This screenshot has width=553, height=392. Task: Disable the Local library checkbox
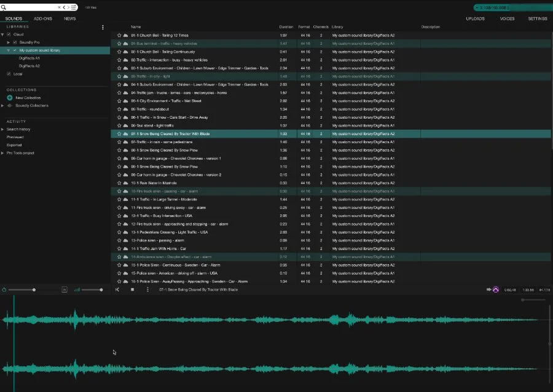9,74
